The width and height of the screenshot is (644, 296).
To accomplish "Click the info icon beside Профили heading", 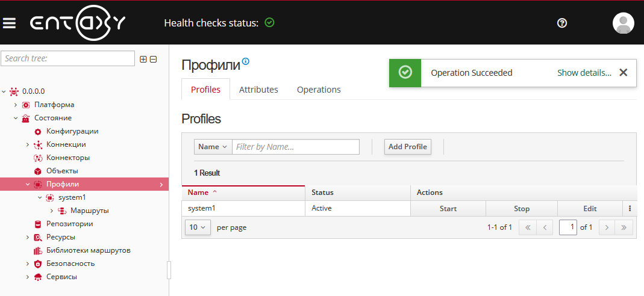I will tap(246, 61).
